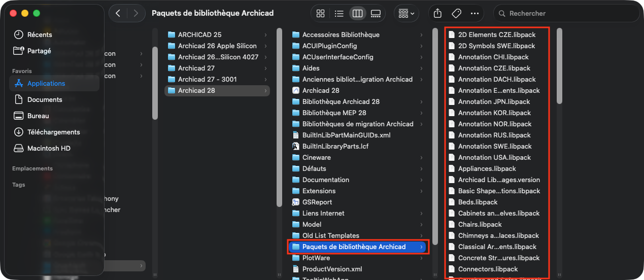The height and width of the screenshot is (280, 644).
Task: Open the more actions ellipsis menu
Action: [474, 13]
